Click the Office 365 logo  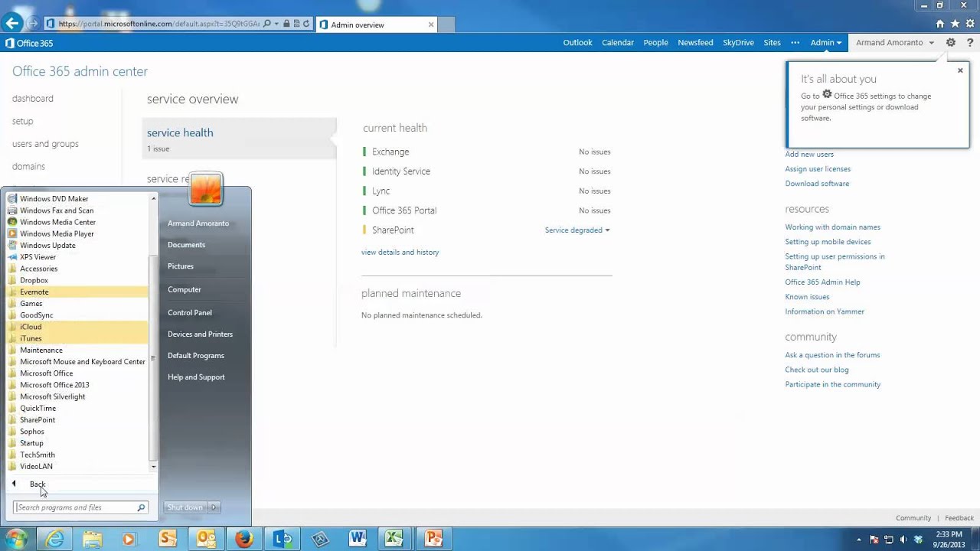click(x=29, y=44)
